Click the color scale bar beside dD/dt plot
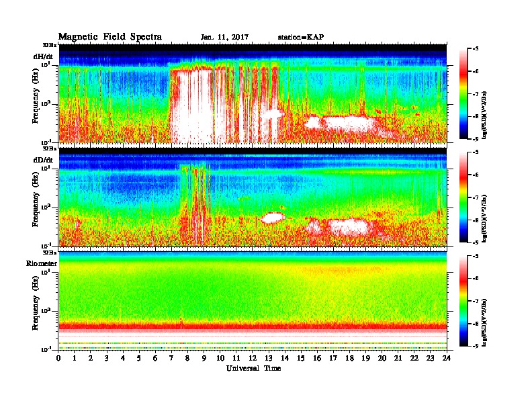This screenshot has width=532, height=411. click(x=463, y=197)
